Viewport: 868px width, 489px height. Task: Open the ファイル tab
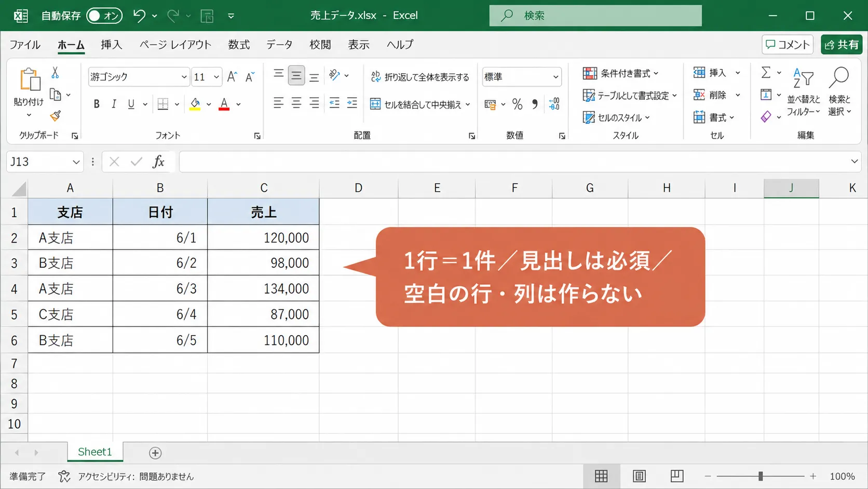[x=25, y=45]
